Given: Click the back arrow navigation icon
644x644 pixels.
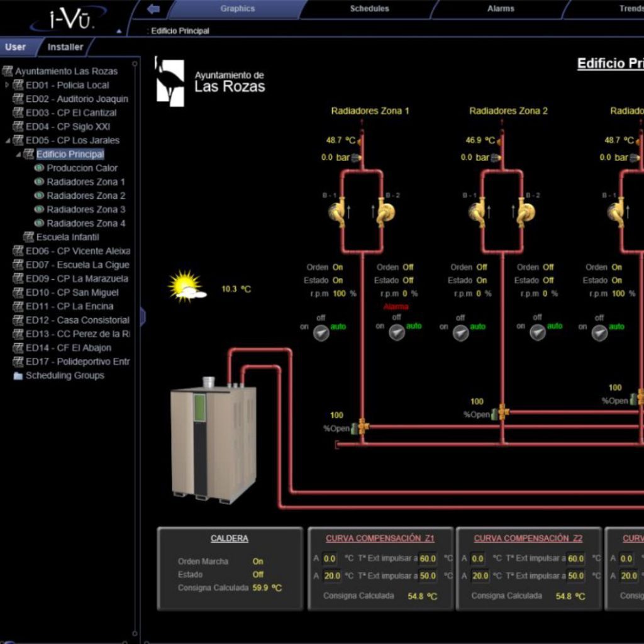Looking at the screenshot, I should [153, 9].
